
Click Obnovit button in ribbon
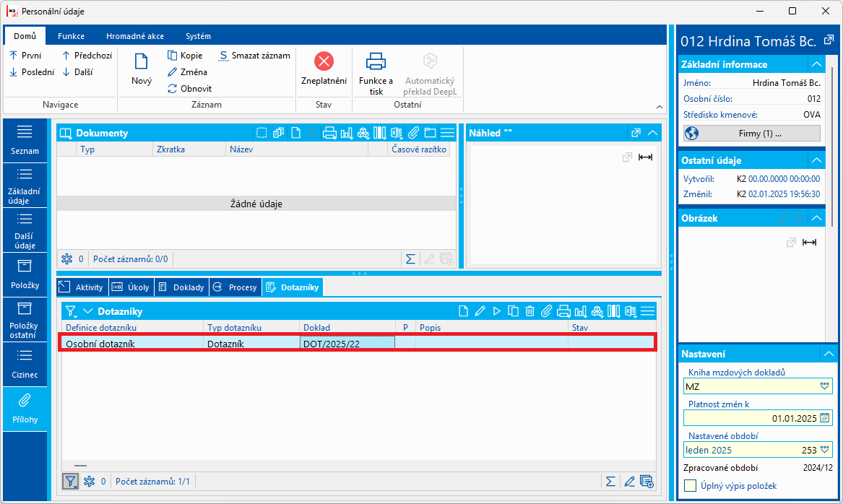(x=189, y=89)
